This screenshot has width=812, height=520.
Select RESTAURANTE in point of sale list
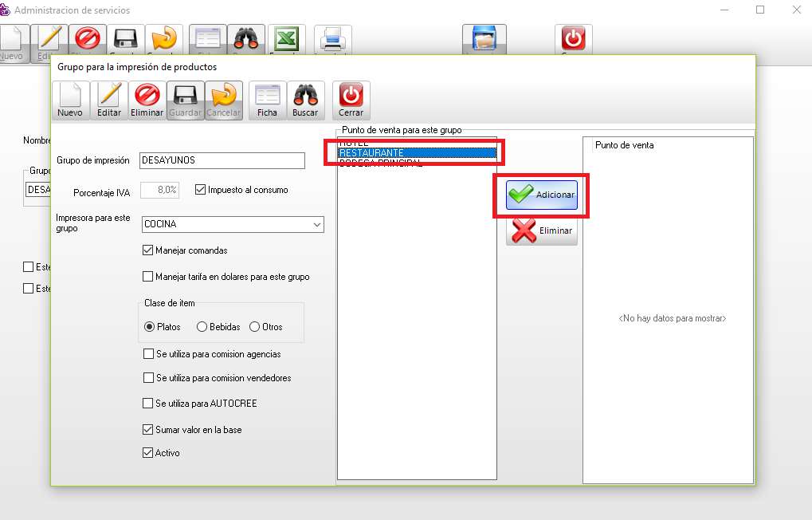(x=416, y=152)
